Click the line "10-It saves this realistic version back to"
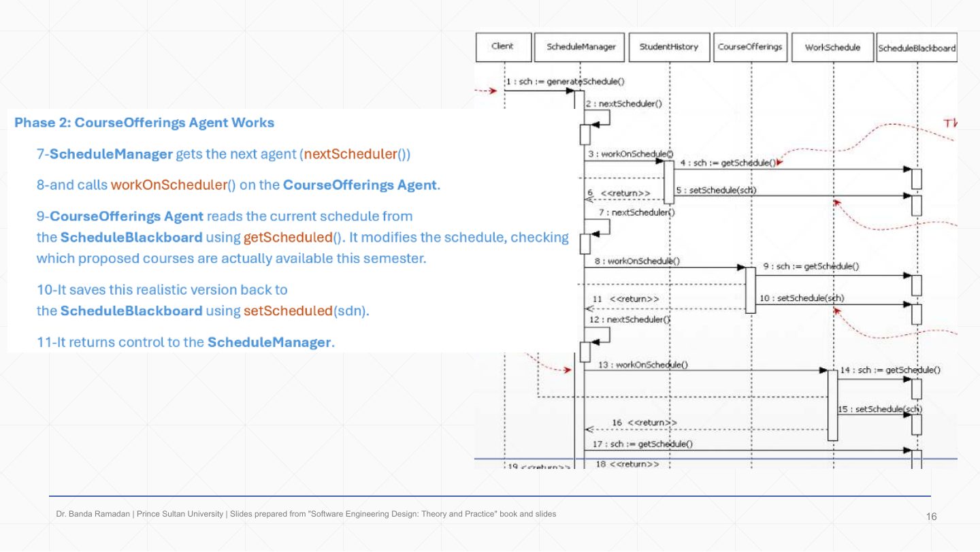Viewport: 980px width, 552px height. point(162,290)
